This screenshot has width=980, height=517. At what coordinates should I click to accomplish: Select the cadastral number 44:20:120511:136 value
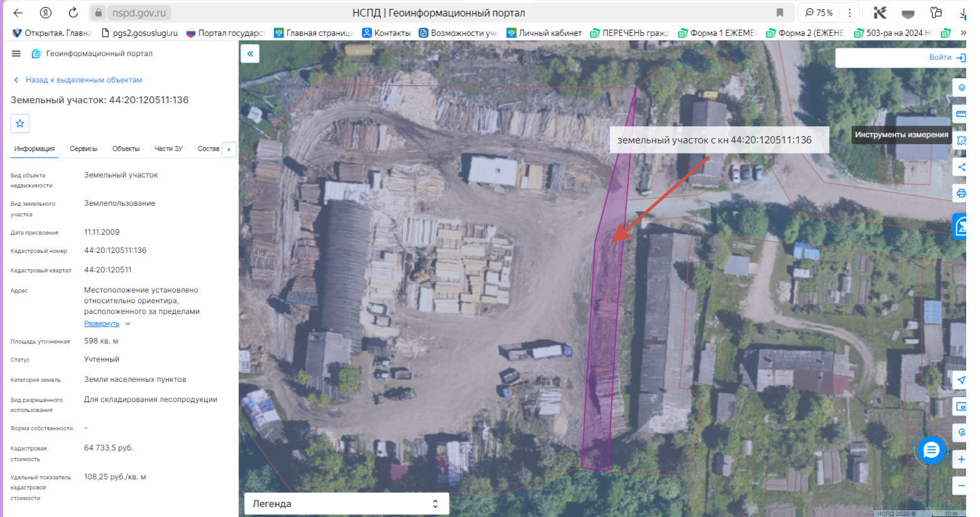click(116, 250)
